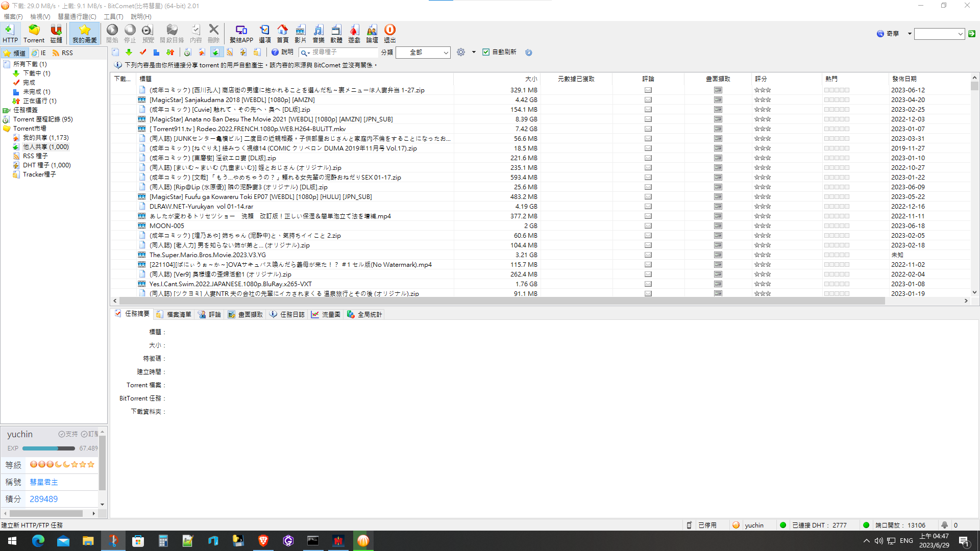Screen dimensions: 980x551
Task: Switch to the 任務日誌 tab
Action: 287,315
